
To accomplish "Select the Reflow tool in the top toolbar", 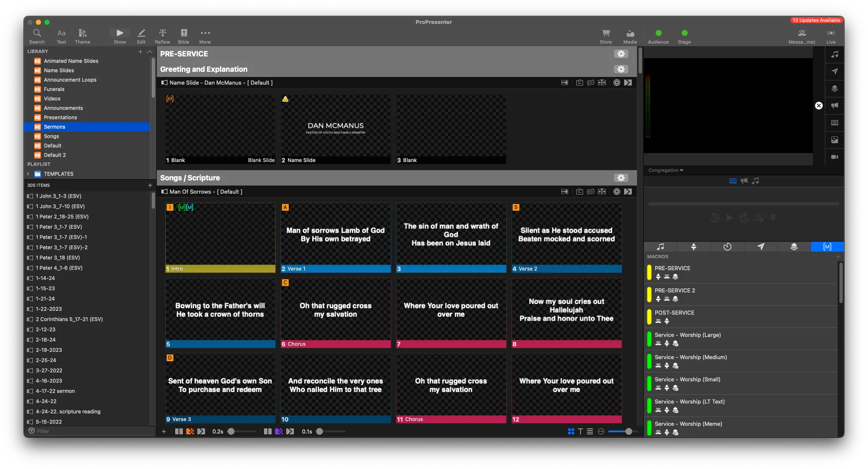I will 162,35.
